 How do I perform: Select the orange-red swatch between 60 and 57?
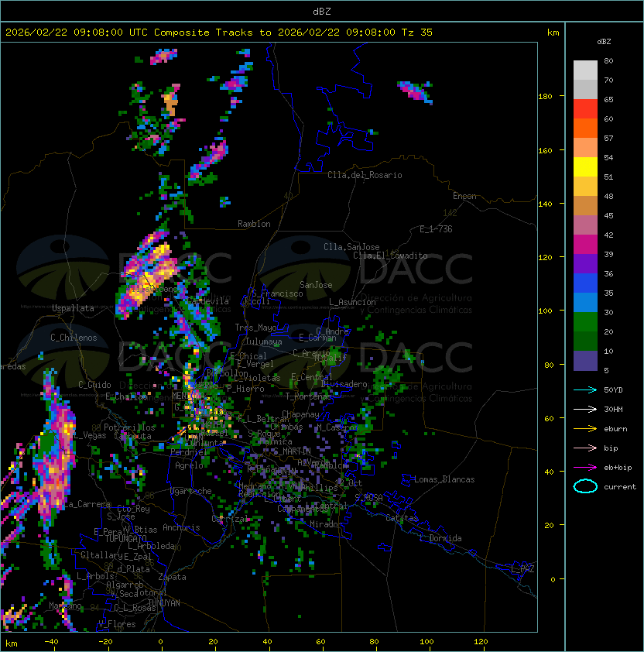pos(585,128)
